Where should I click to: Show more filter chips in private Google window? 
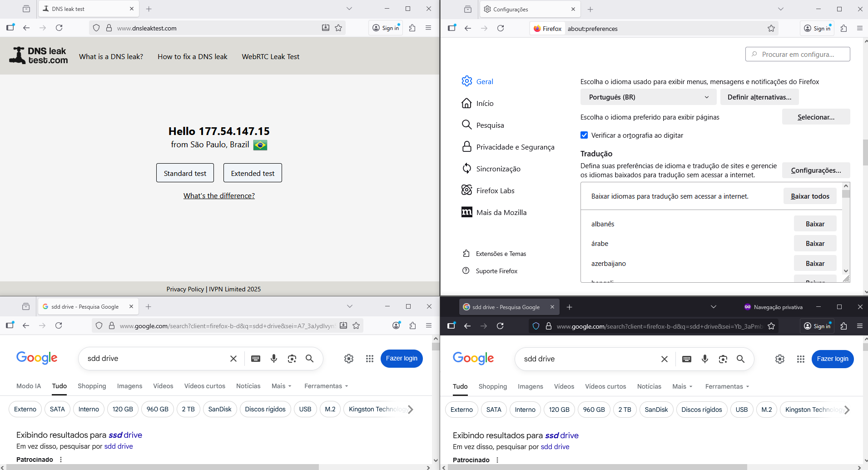click(847, 410)
